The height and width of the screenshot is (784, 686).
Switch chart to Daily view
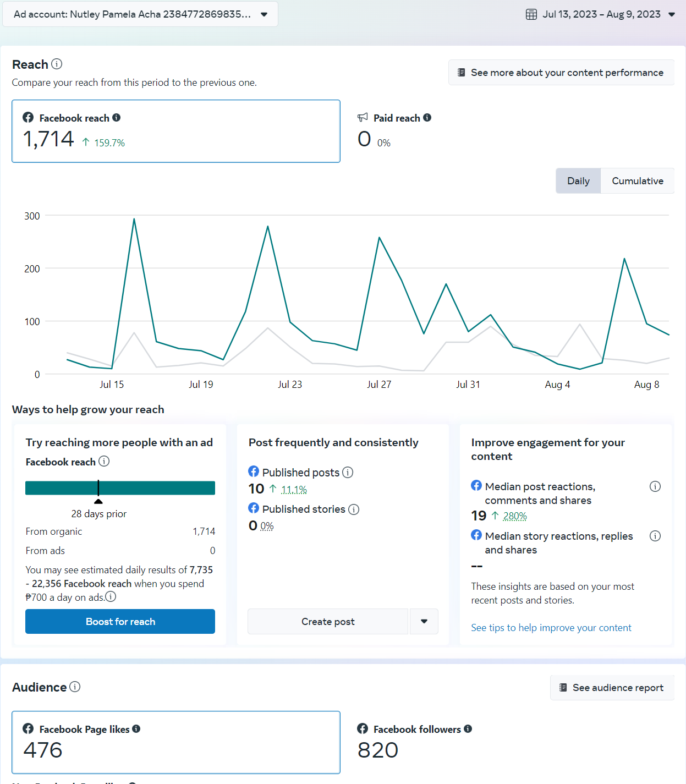(578, 181)
